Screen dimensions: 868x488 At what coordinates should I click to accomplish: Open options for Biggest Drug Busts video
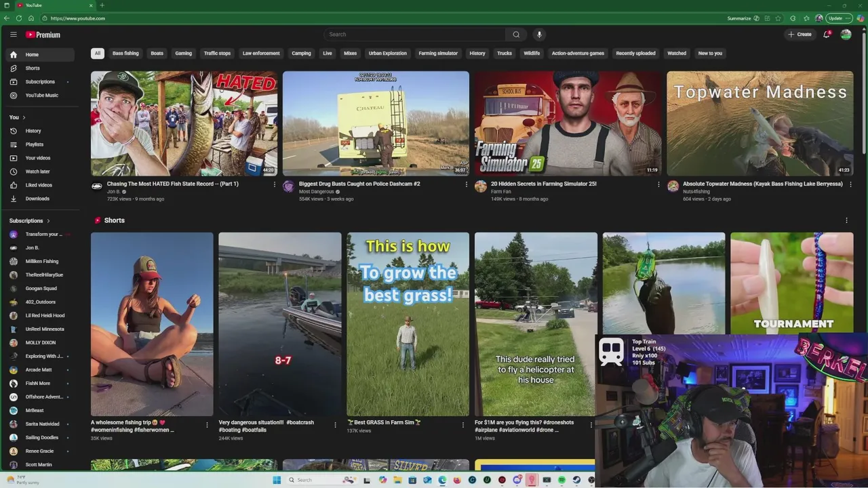point(466,184)
